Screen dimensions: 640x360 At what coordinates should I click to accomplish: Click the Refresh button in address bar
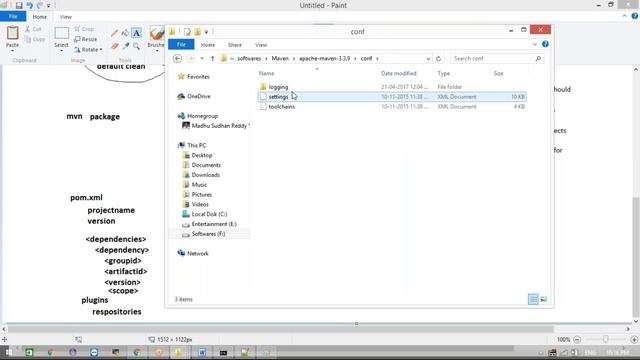tap(438, 59)
